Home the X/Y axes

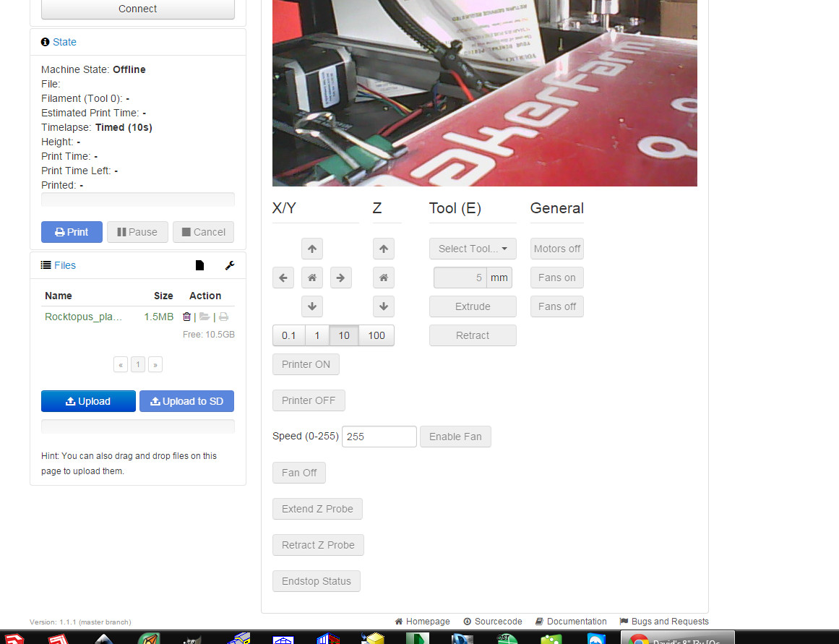[x=312, y=278]
